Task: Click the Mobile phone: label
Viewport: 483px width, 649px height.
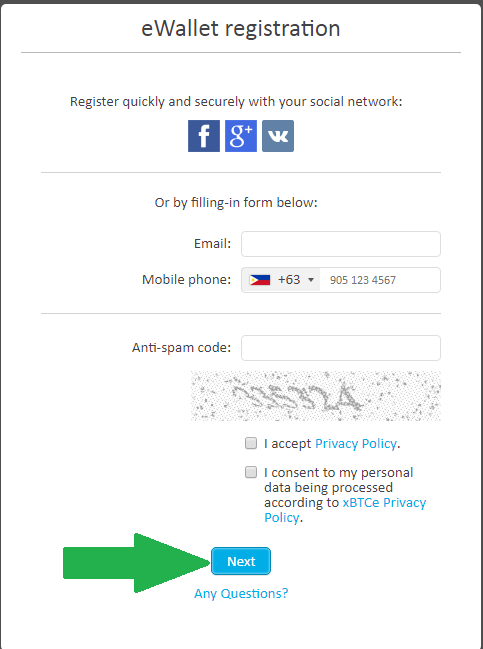Action: point(186,280)
